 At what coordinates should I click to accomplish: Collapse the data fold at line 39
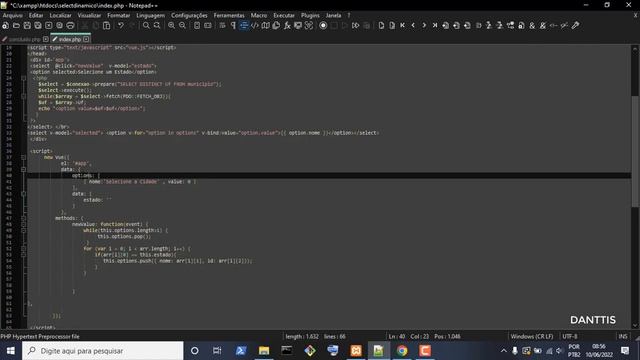(x=24, y=169)
